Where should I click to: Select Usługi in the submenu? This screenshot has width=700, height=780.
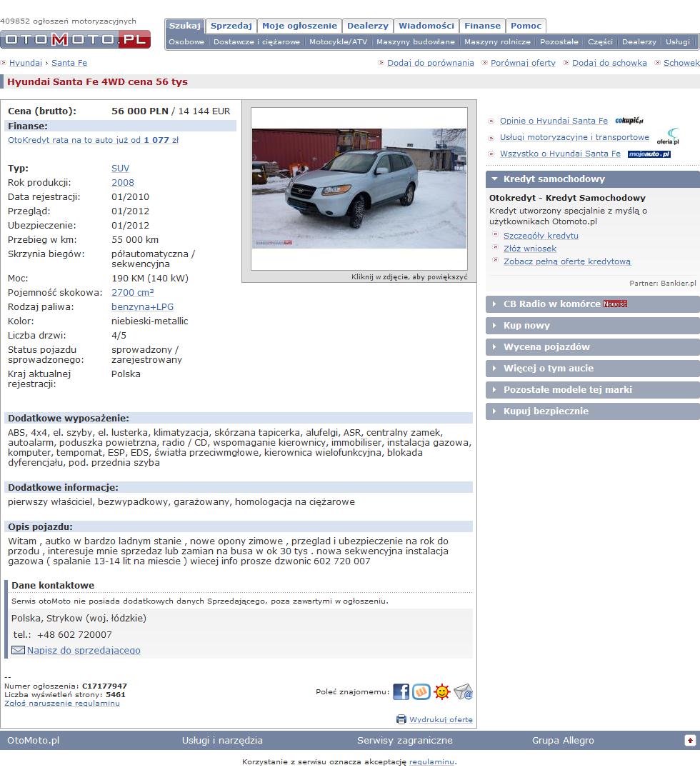pos(678,41)
